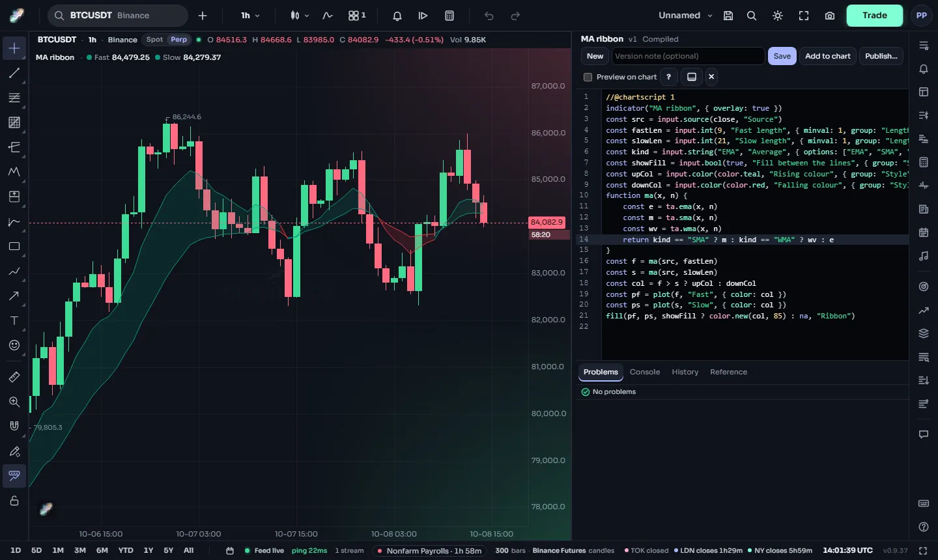Open the indicators menu icon

click(328, 16)
